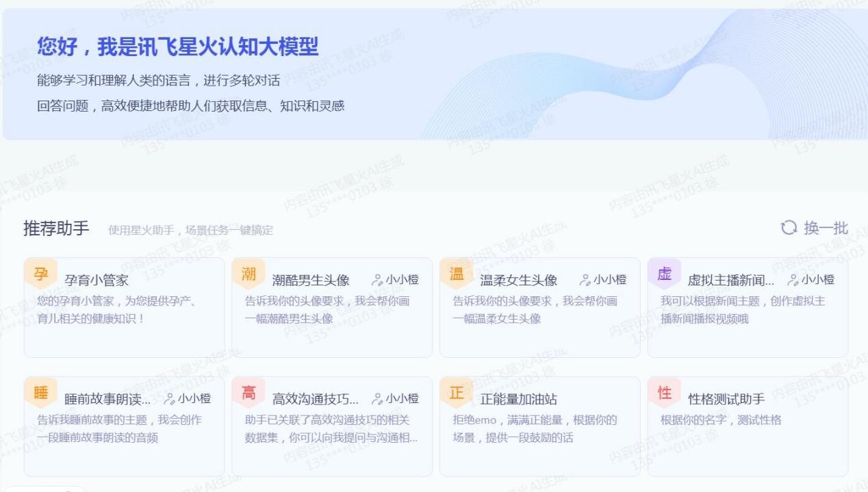Open the 潮酷男生头像 assistant title
868x492 pixels.
click(x=311, y=280)
